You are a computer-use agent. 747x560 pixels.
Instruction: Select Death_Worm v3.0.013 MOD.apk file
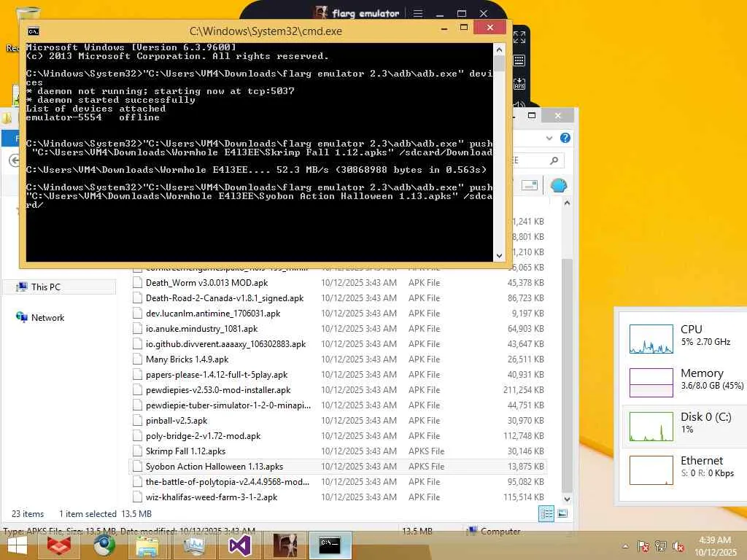206,283
